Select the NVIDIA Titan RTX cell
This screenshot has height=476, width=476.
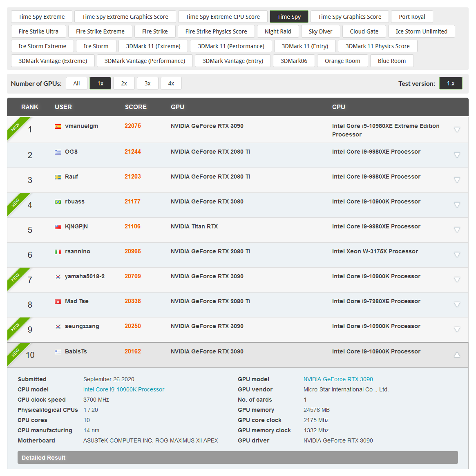(x=194, y=226)
